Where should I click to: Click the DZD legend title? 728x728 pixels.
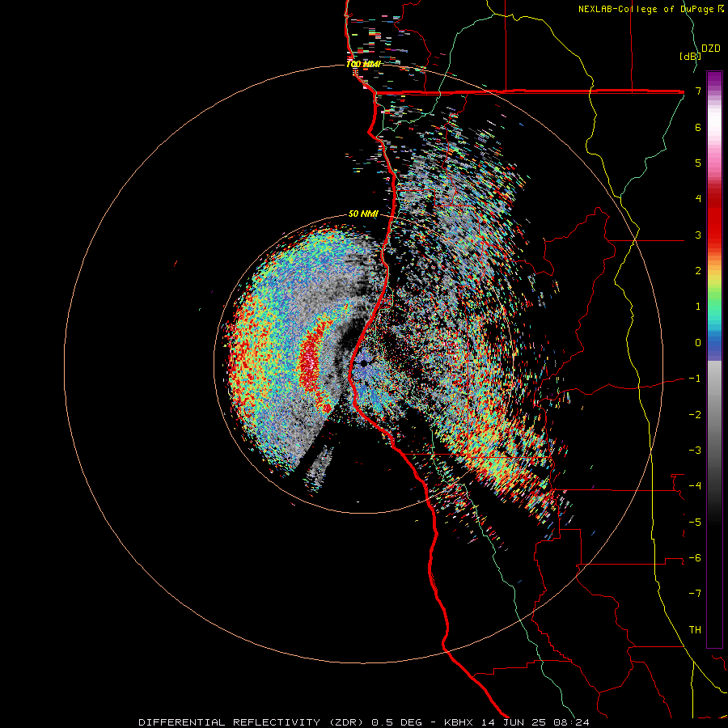(x=711, y=49)
